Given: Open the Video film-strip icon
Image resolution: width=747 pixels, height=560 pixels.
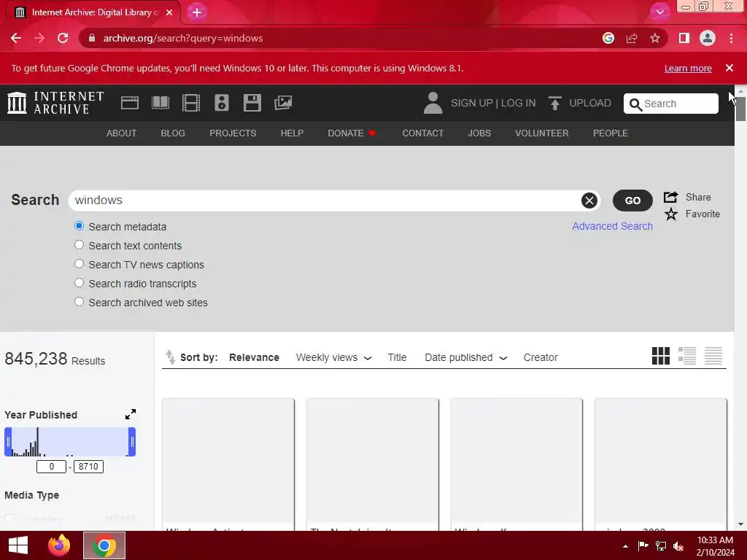Looking at the screenshot, I should (x=191, y=103).
